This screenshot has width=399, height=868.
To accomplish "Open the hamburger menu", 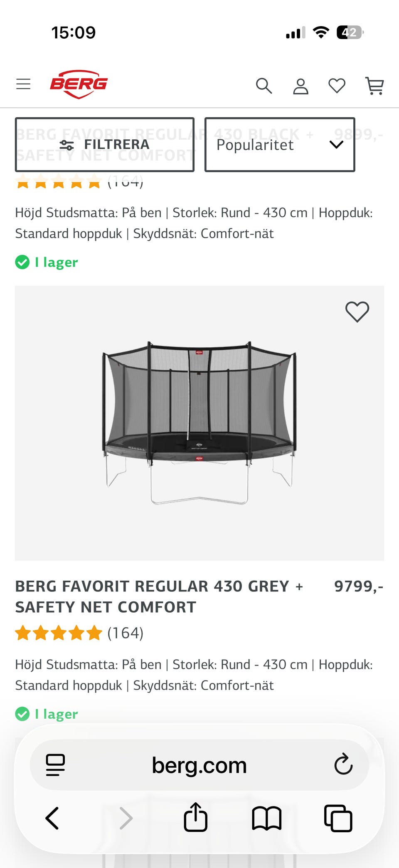I will click(23, 84).
